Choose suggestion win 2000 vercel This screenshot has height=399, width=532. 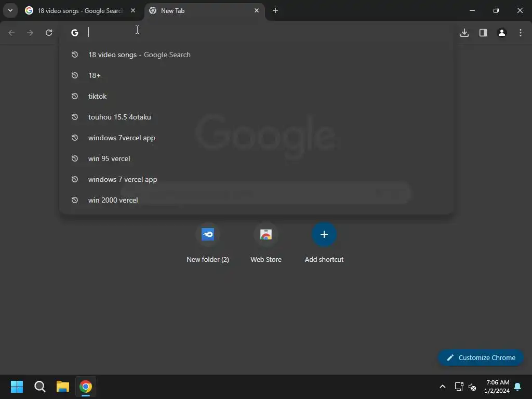click(x=257, y=200)
